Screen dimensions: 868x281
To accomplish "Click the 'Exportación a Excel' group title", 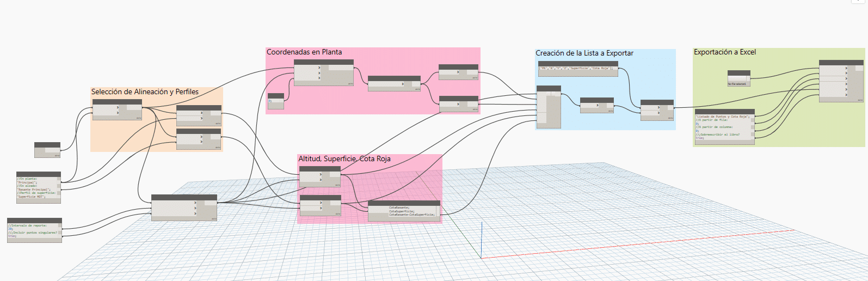I will pyautogui.click(x=724, y=52).
